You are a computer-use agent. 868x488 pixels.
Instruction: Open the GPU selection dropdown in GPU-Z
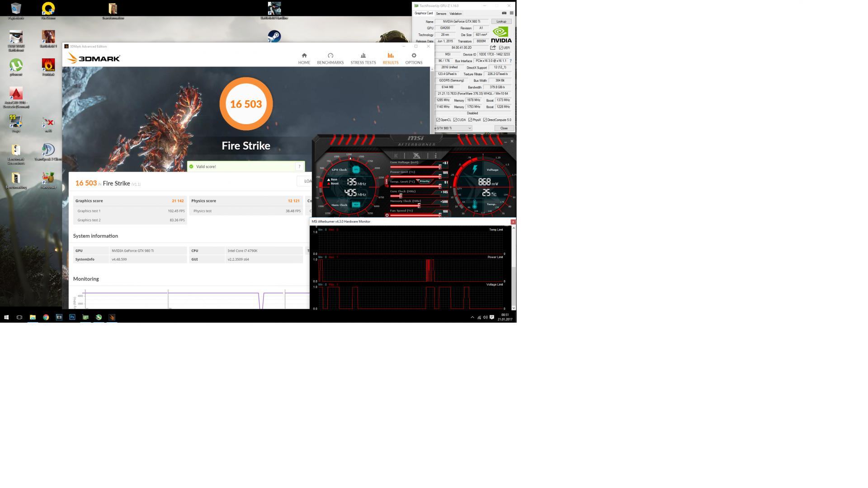coord(453,128)
